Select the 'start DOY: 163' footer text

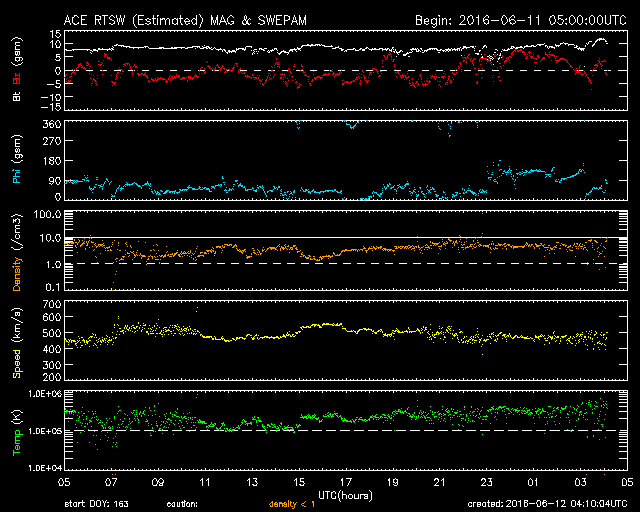click(96, 504)
